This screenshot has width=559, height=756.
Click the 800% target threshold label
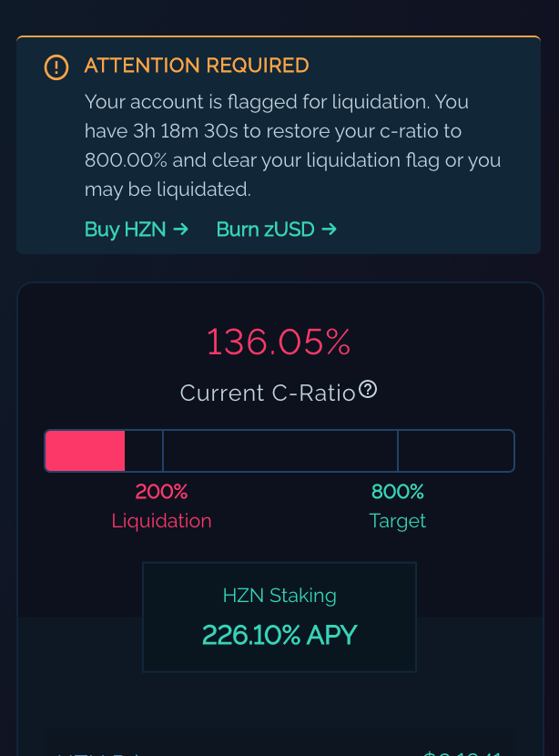(398, 492)
